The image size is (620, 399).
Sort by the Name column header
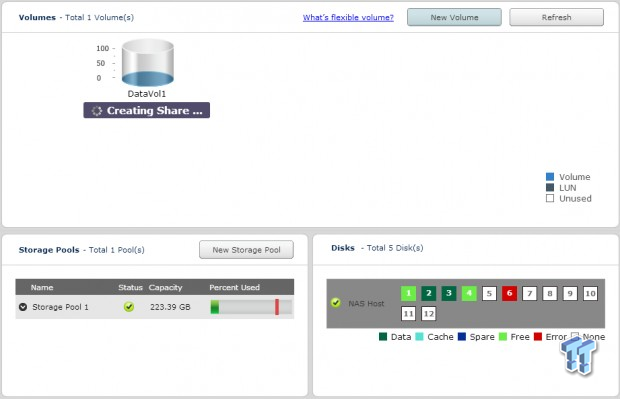pos(42,287)
